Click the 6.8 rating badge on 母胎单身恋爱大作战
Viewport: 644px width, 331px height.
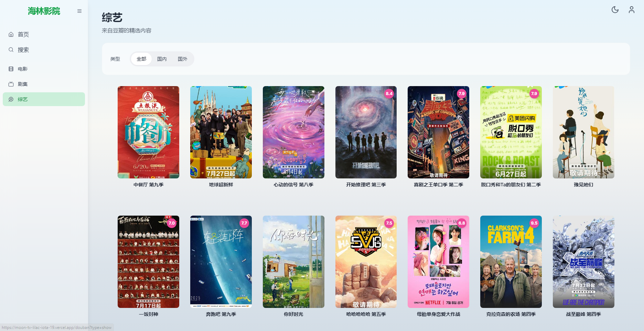[462, 223]
